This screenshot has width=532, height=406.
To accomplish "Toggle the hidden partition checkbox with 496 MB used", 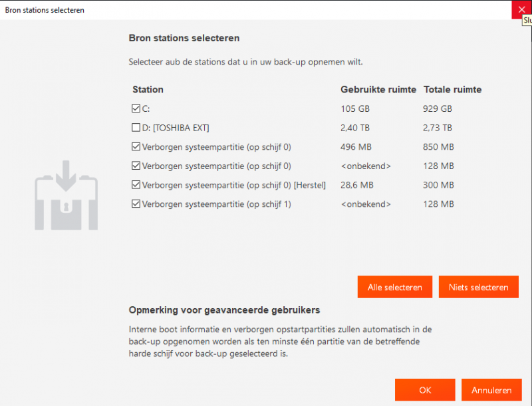I will (x=136, y=146).
